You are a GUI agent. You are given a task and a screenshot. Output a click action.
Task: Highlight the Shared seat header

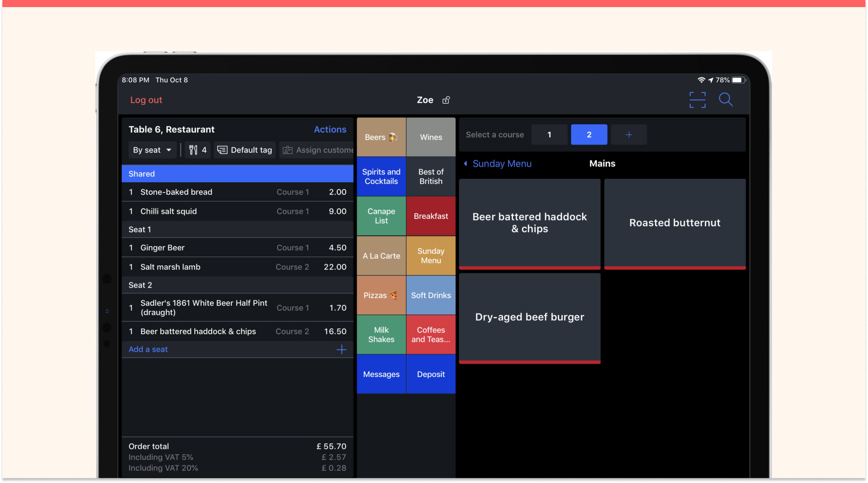click(x=237, y=174)
